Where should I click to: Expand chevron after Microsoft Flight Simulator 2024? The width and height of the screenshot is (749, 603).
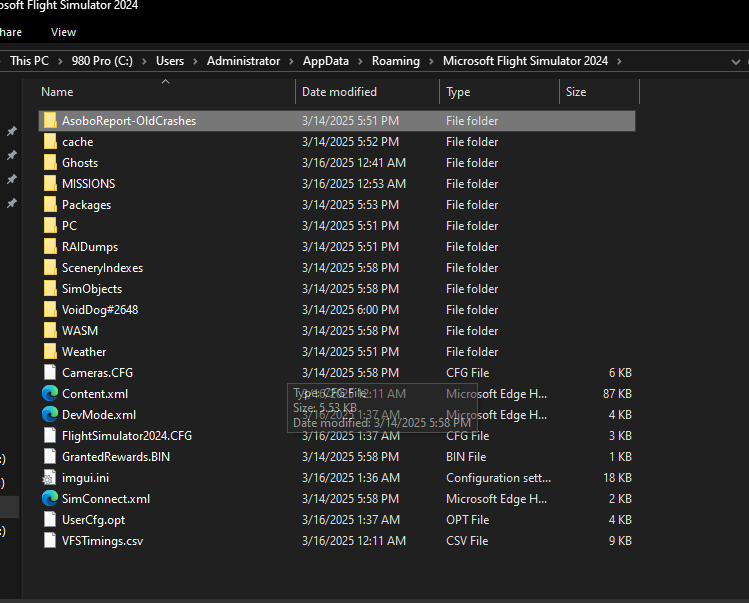(620, 62)
